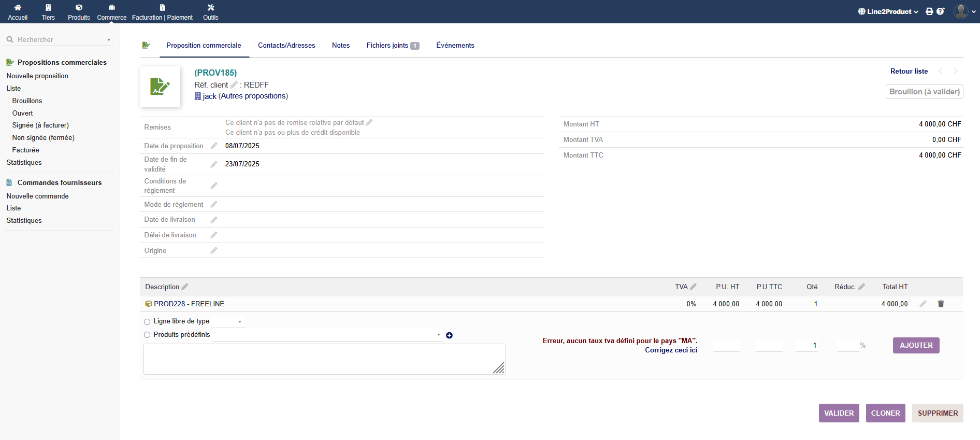The height and width of the screenshot is (440, 980).
Task: Click the 'Corrigez ceci ici' link
Action: (671, 350)
